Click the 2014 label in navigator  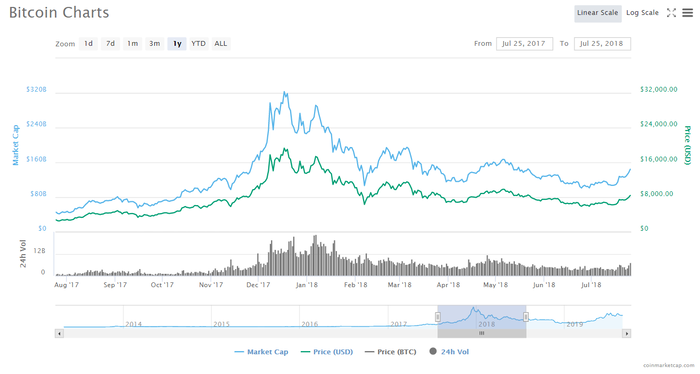tap(133, 324)
